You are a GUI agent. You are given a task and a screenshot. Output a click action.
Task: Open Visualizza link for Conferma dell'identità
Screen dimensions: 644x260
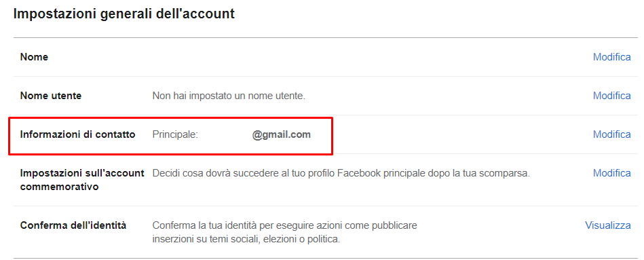(x=608, y=225)
